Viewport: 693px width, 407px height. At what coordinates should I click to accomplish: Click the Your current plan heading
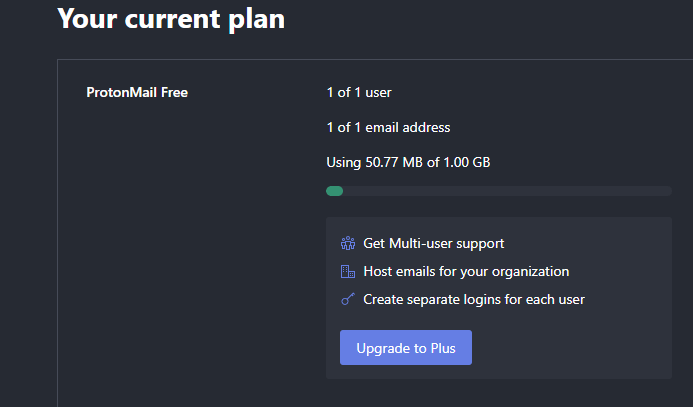[x=171, y=19]
